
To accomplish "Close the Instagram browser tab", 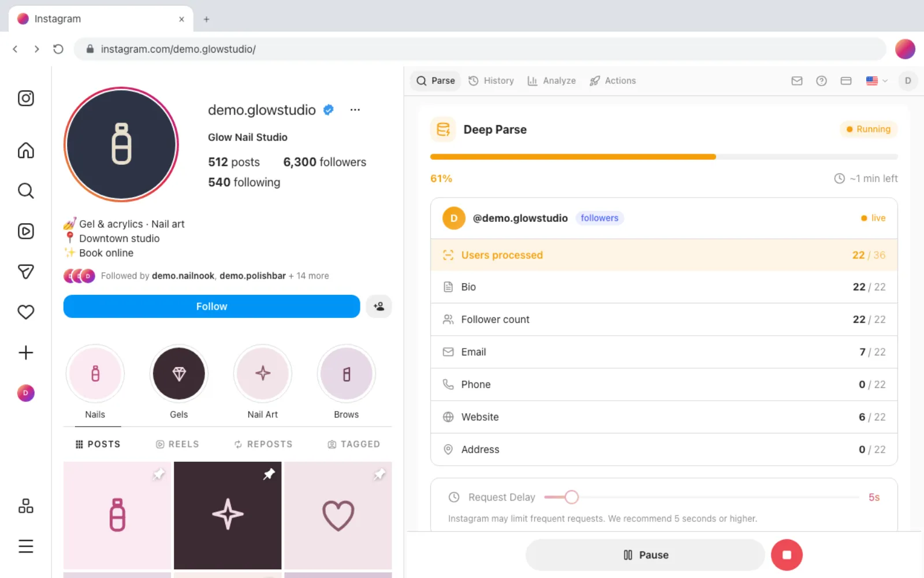I will point(181,19).
